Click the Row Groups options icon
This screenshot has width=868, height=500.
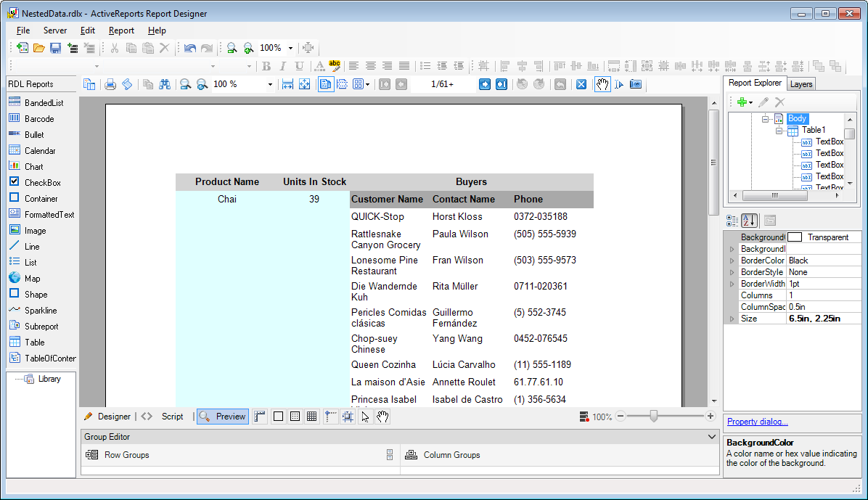click(x=390, y=455)
